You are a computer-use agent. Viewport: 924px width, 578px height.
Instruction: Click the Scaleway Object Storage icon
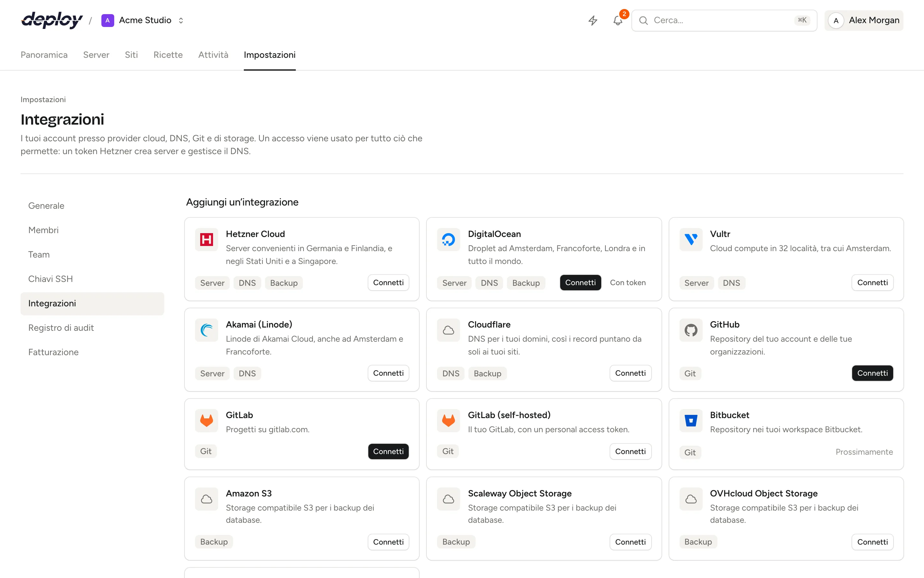pos(449,499)
